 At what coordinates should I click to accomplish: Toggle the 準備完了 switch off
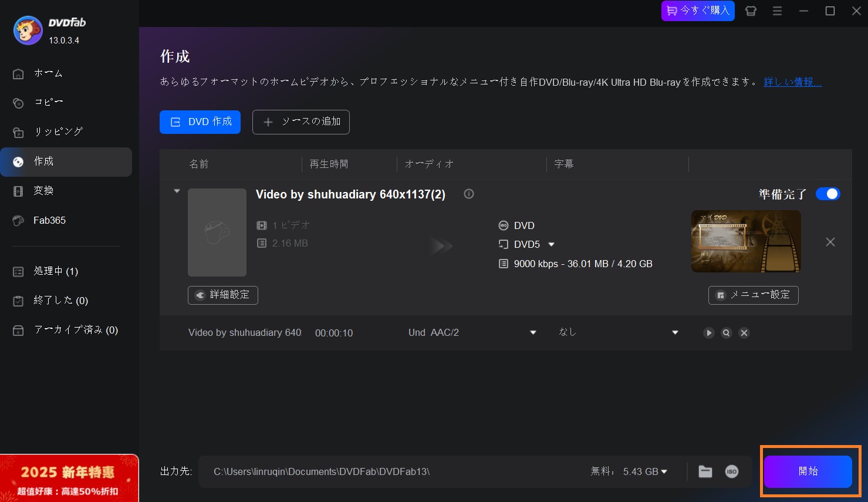click(x=828, y=194)
